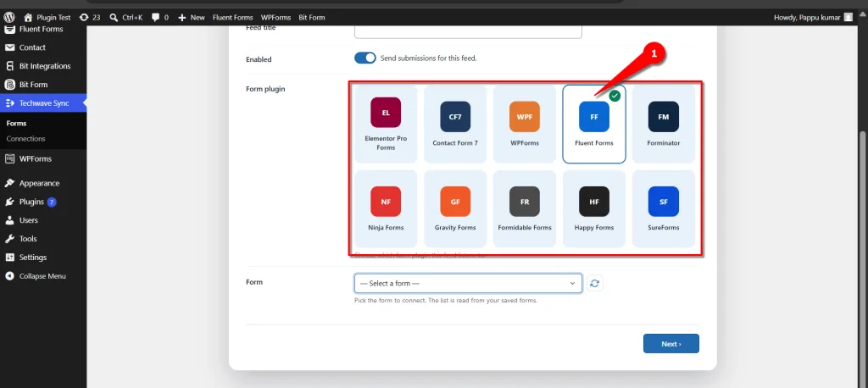Select the Ninja Forms plugin card
Screen dimensions: 868x388
[386, 208]
